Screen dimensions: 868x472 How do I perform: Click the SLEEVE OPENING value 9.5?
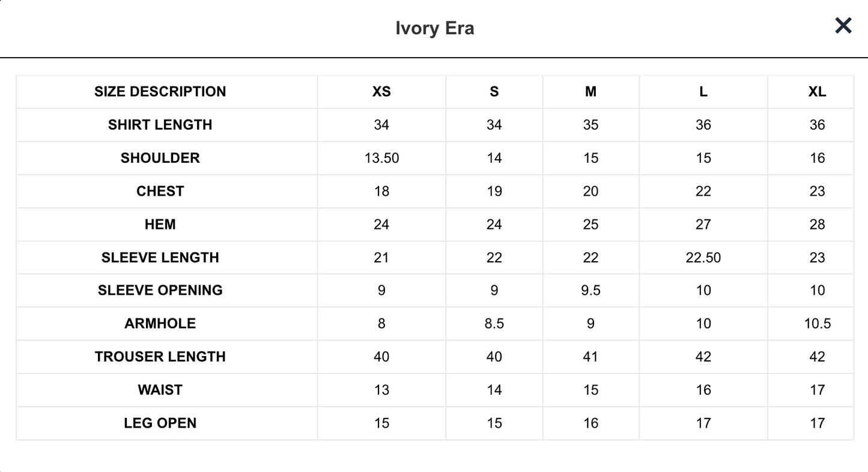590,291
